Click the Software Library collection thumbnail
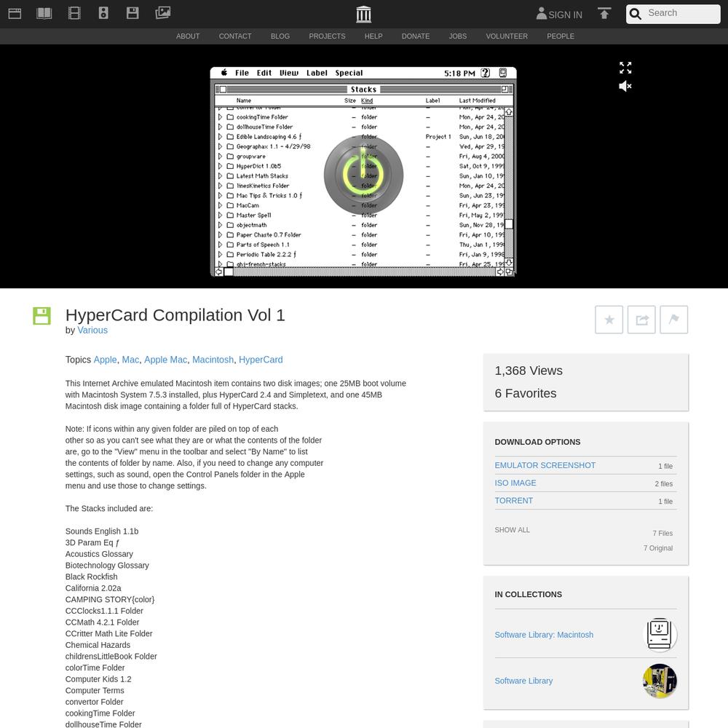The width and height of the screenshot is (728, 728). 660,681
